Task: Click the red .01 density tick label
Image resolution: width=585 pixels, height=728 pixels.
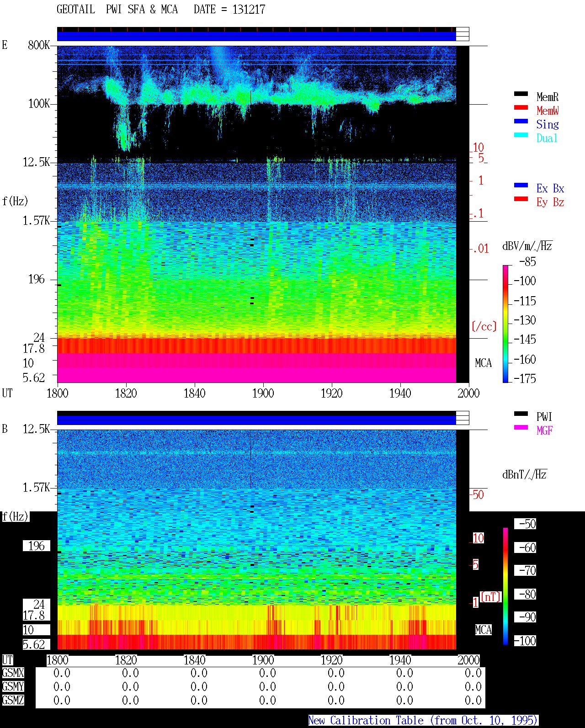Action: coord(480,249)
